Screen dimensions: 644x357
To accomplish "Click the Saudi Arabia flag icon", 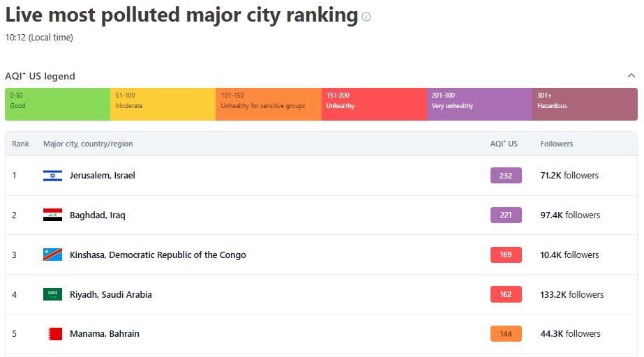I will click(52, 295).
